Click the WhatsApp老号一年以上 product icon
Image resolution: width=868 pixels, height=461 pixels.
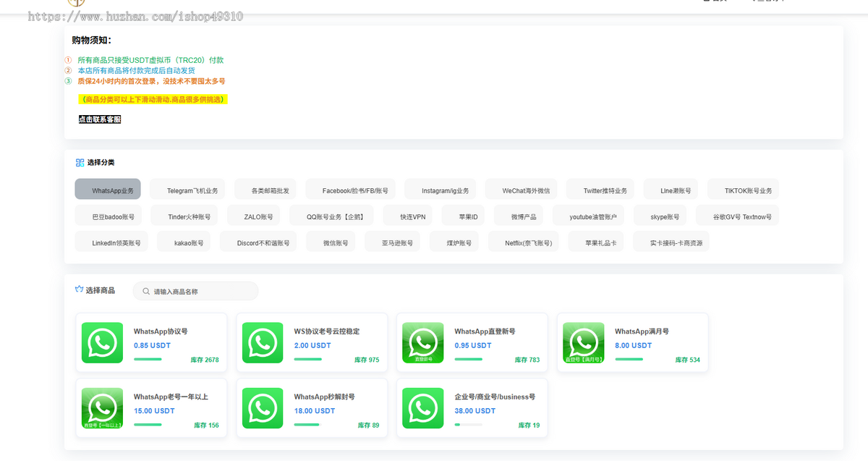click(102, 408)
